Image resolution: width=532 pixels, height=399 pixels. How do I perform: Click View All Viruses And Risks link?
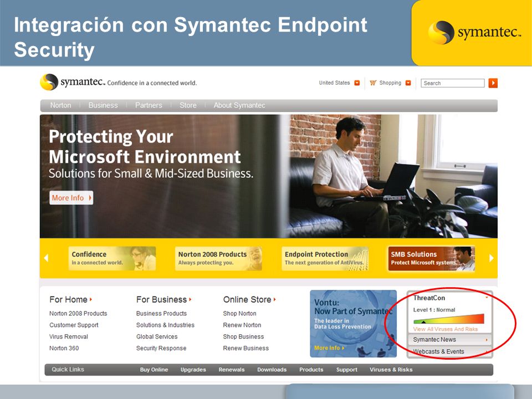(445, 329)
